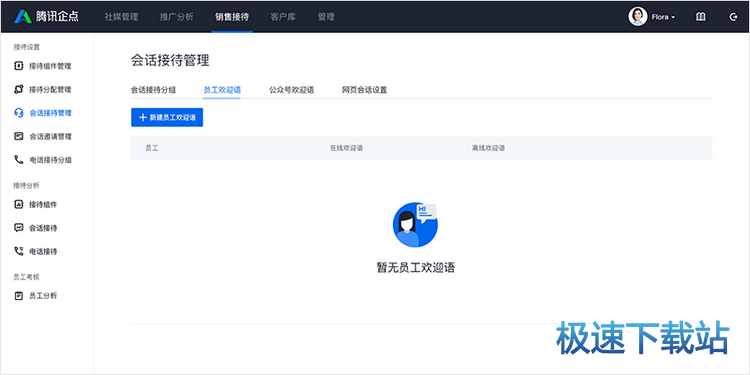750x375 pixels.
Task: Go to 会话邀请管理 in sidebar
Action: [50, 136]
